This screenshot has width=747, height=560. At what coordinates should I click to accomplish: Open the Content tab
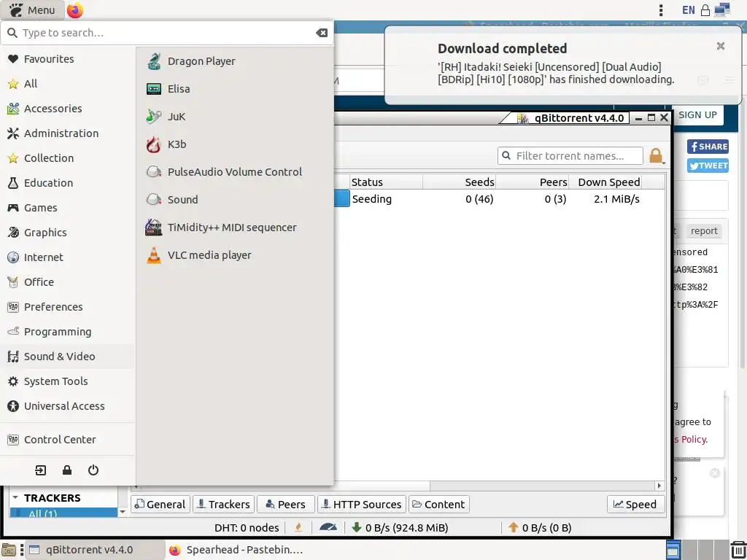[x=438, y=505]
